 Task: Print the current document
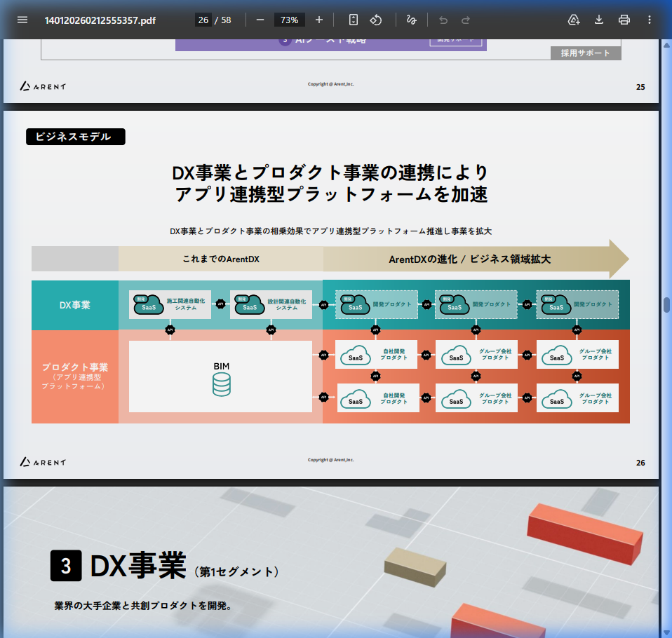[624, 20]
